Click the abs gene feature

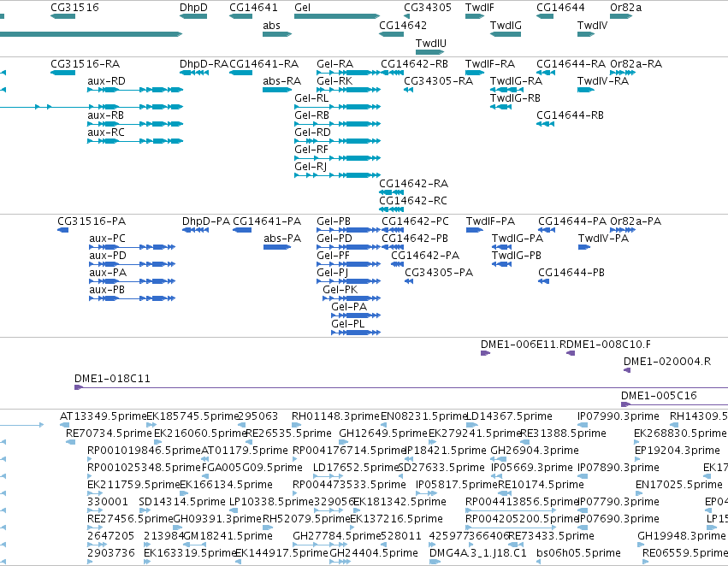pyautogui.click(x=277, y=34)
